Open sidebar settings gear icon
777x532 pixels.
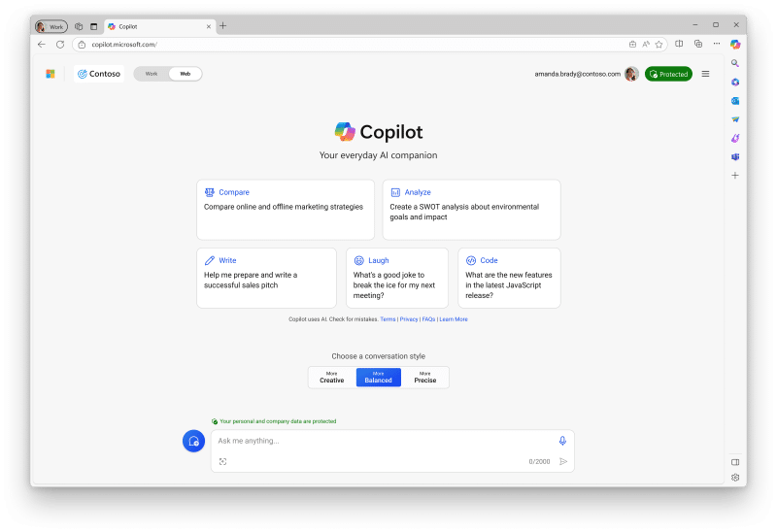pyautogui.click(x=735, y=478)
